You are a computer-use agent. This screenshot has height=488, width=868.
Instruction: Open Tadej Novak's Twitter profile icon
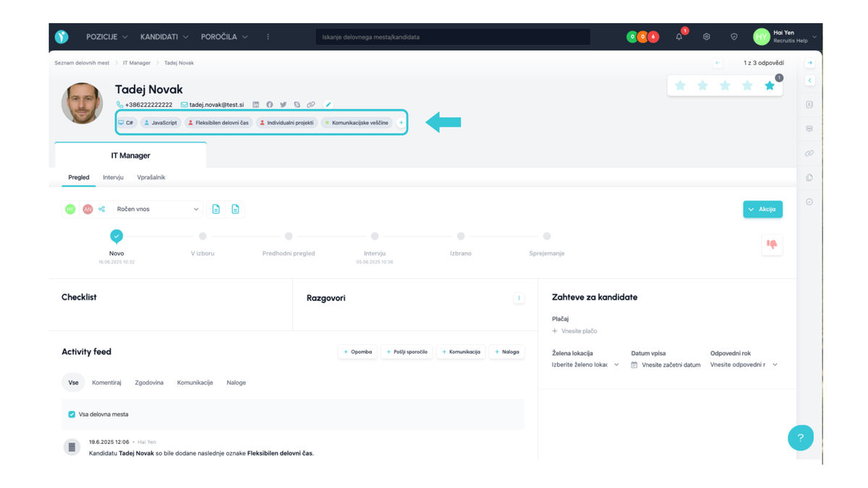tap(284, 105)
